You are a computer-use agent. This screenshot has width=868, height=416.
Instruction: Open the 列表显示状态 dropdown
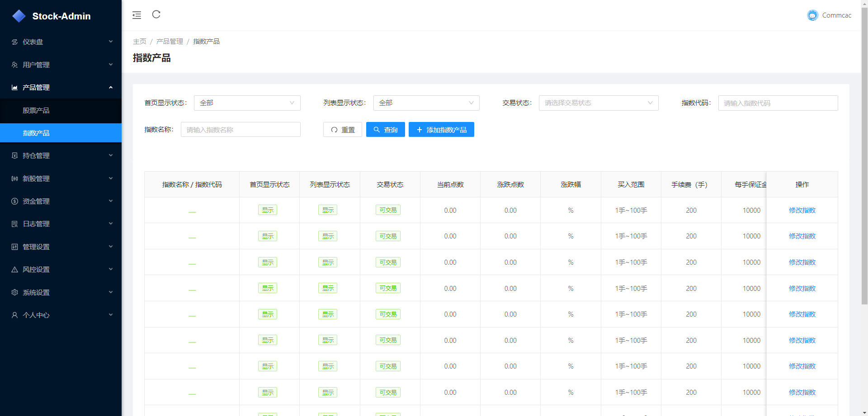tap(426, 103)
